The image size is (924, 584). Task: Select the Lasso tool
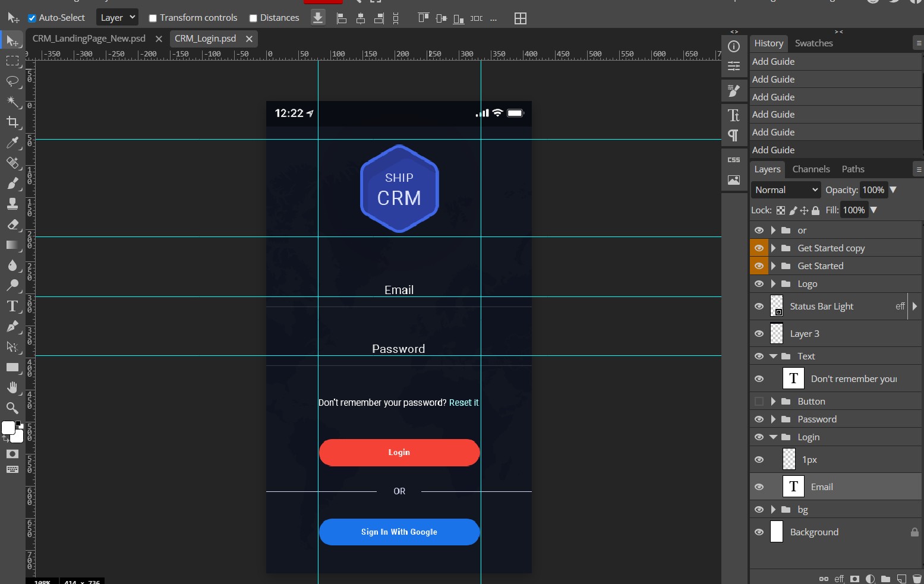(x=12, y=81)
